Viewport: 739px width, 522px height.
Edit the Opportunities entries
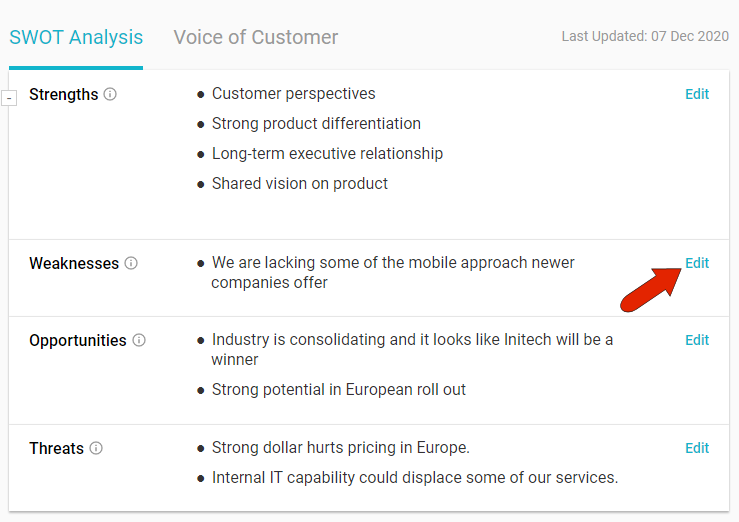point(697,340)
